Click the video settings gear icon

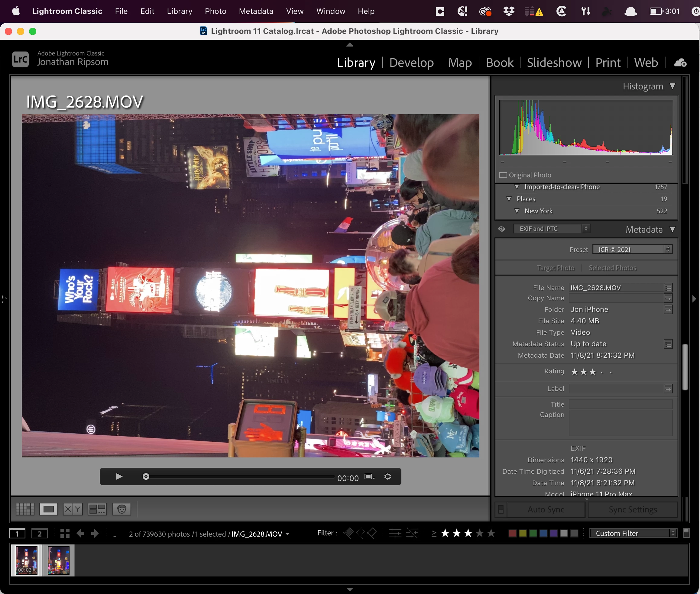tap(388, 477)
